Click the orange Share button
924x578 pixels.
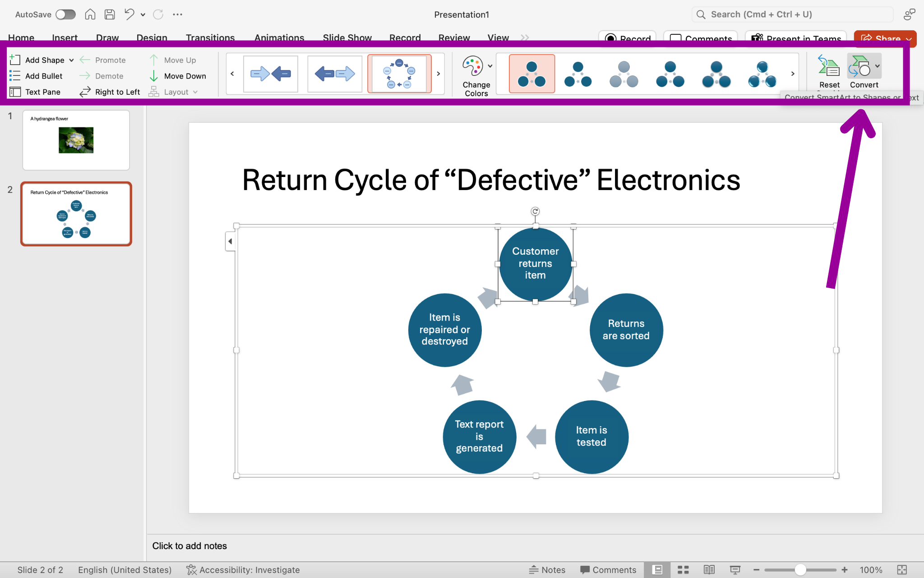885,38
